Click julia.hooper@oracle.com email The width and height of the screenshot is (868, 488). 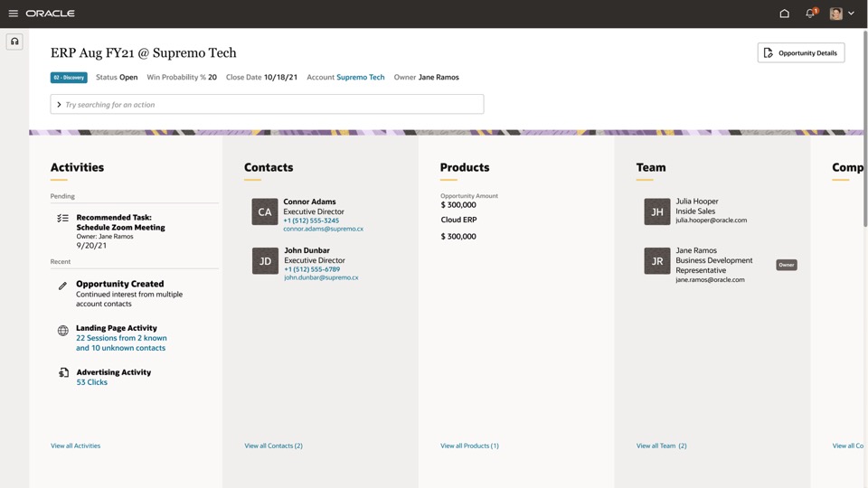click(711, 221)
